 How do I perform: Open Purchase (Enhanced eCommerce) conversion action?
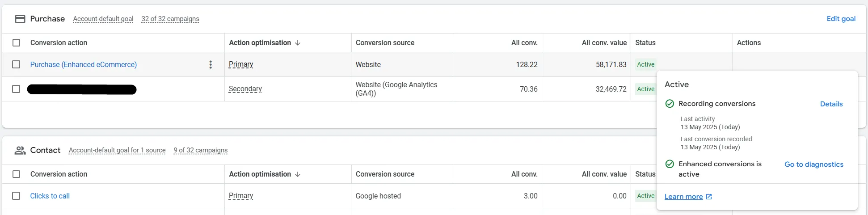[84, 64]
